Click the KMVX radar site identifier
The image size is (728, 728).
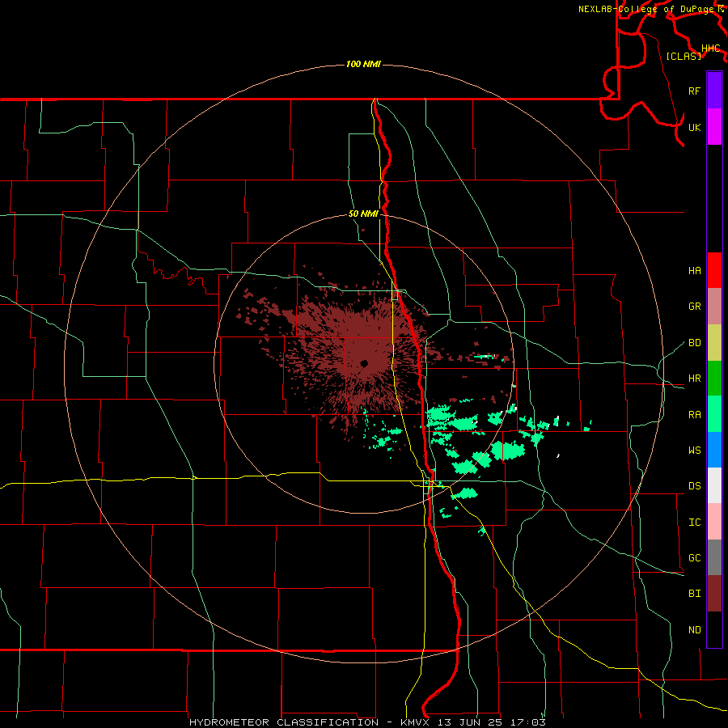[415, 722]
